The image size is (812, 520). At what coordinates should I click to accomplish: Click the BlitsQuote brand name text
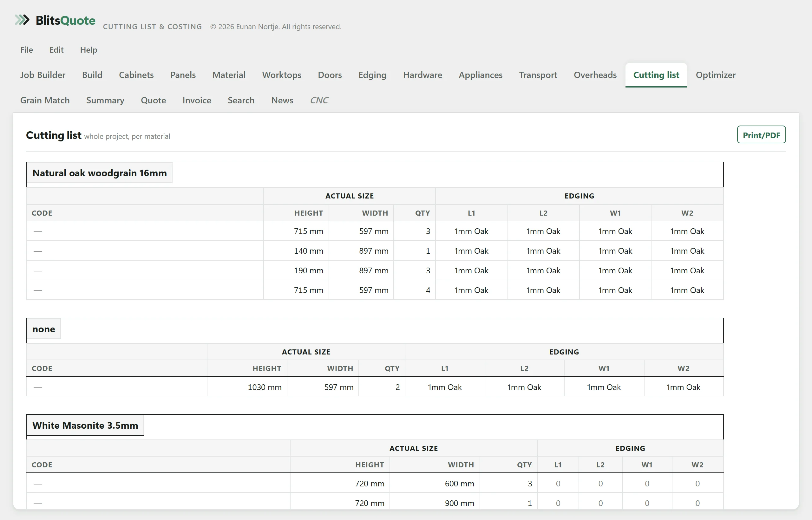[66, 20]
